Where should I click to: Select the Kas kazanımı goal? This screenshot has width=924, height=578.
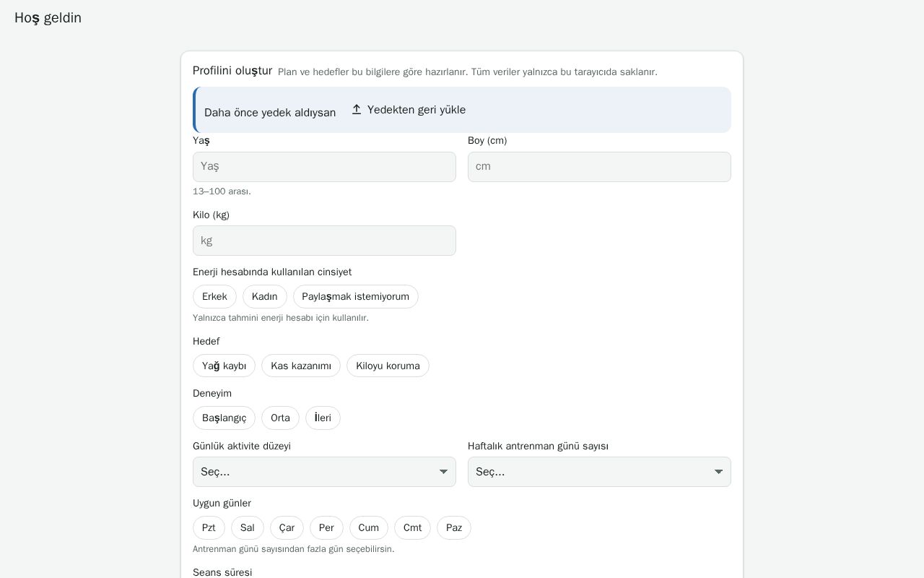pos(301,366)
